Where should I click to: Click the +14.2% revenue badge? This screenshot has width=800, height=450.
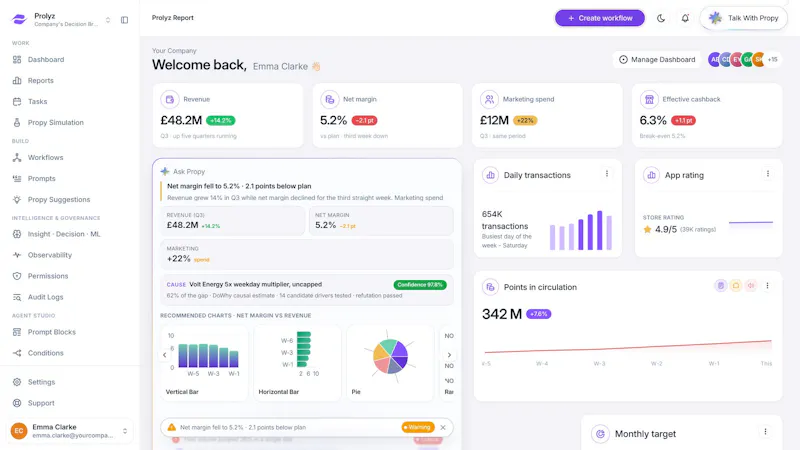click(220, 121)
